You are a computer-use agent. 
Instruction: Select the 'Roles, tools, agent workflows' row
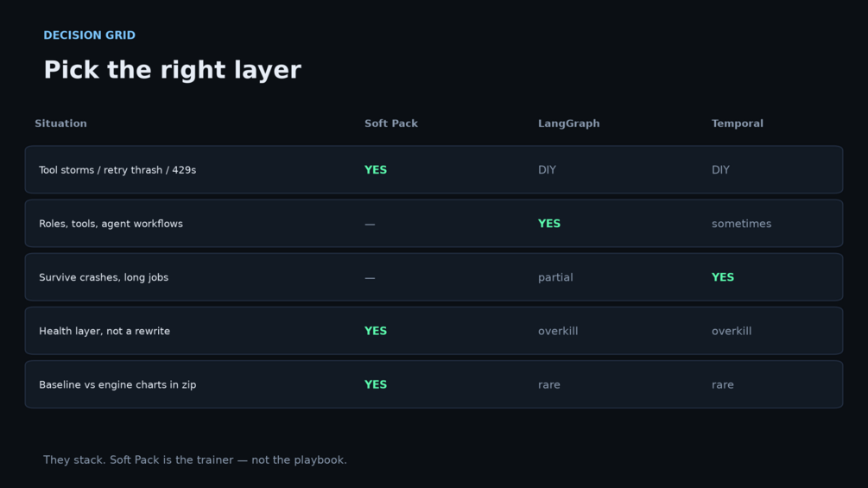point(434,224)
